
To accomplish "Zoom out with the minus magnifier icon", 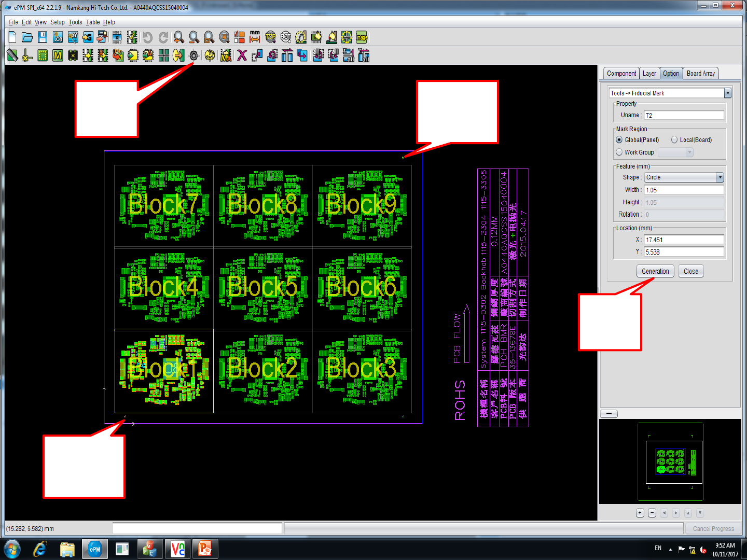I will [x=194, y=37].
